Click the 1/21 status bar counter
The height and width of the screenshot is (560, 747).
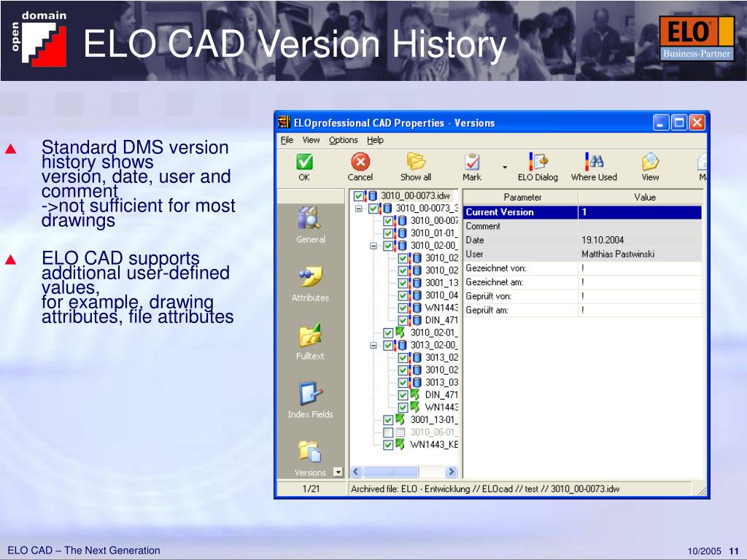pos(311,489)
